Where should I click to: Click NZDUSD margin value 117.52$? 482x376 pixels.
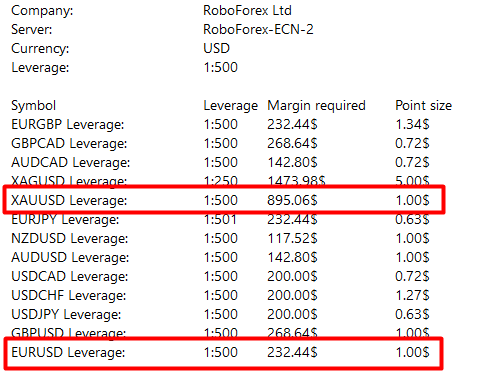(x=292, y=239)
